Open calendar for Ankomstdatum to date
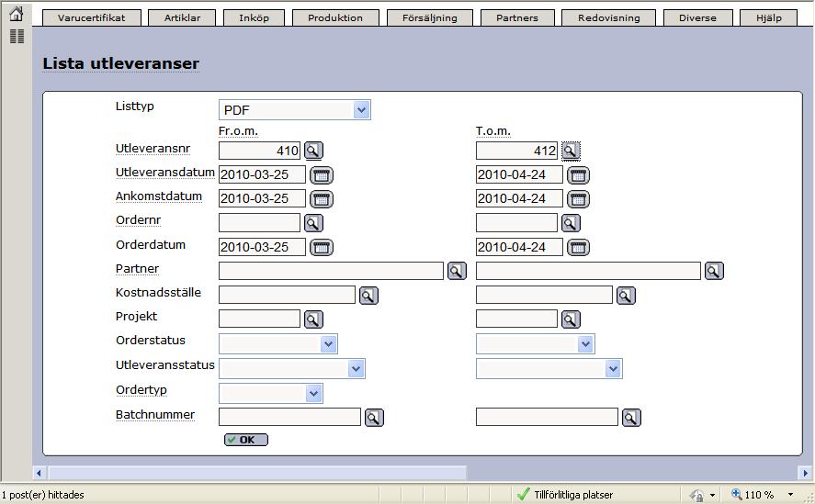Screen dimensions: 815x504 coord(578,199)
